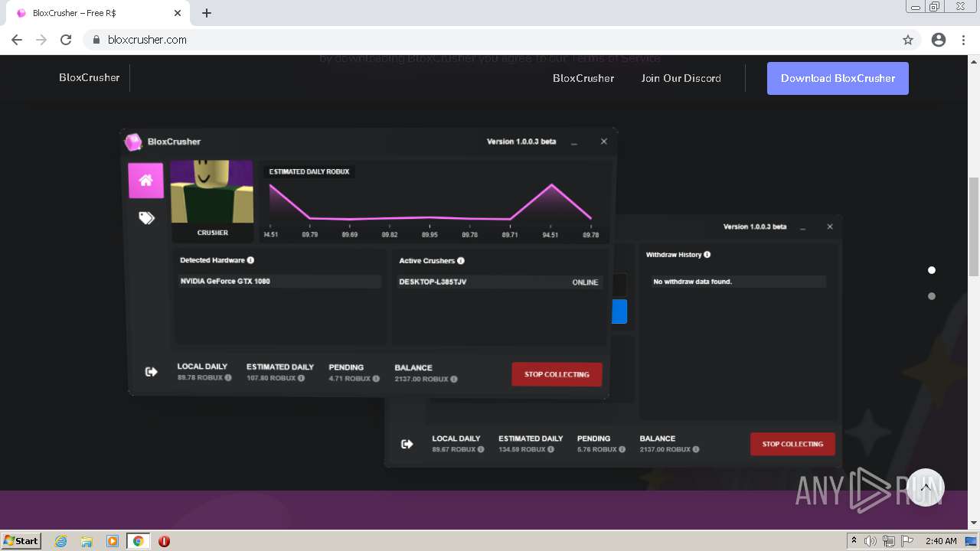Select the second slide indicator dot
Screen dimensions: 980x551
932,296
